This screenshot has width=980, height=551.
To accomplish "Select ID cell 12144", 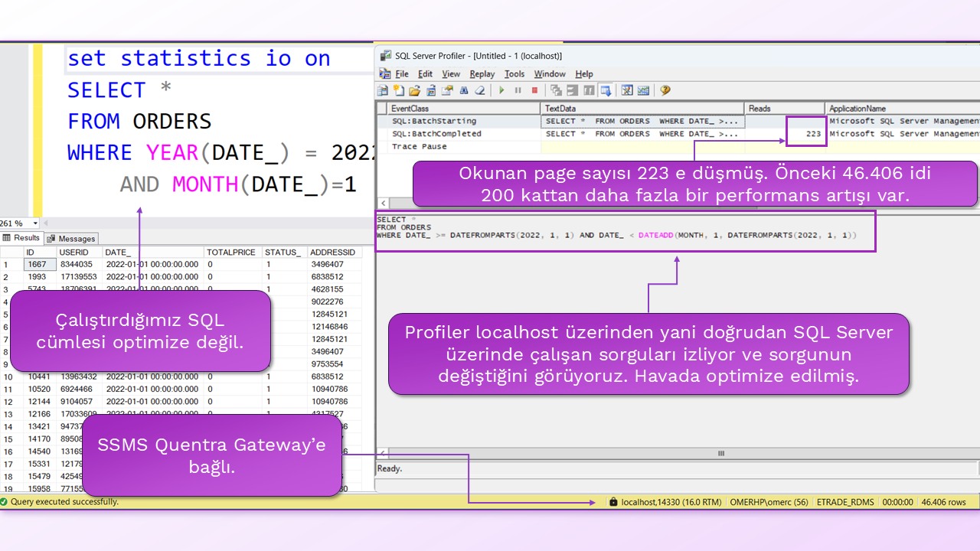I will point(40,402).
